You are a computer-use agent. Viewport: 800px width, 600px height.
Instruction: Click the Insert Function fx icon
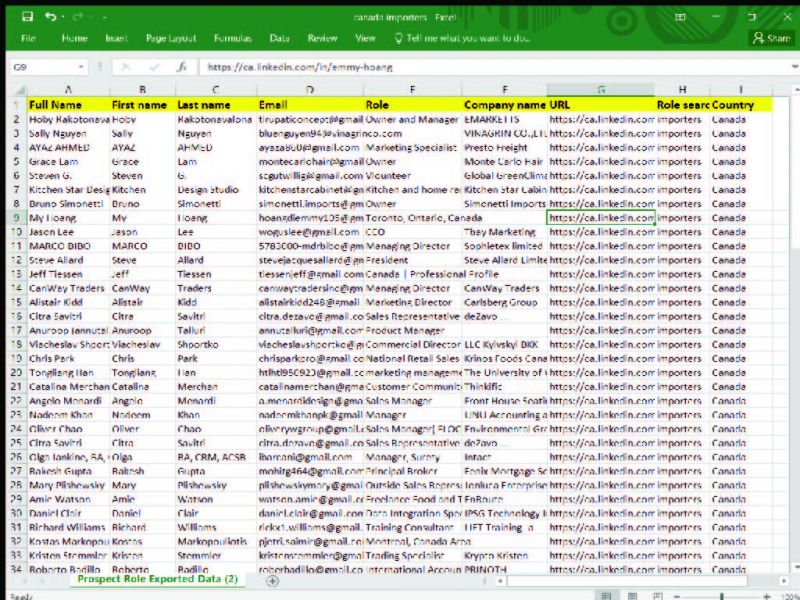(x=181, y=67)
